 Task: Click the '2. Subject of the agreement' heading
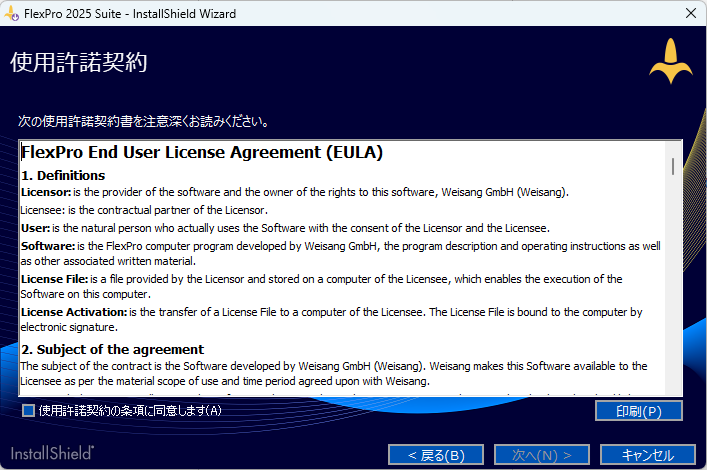tap(112, 350)
